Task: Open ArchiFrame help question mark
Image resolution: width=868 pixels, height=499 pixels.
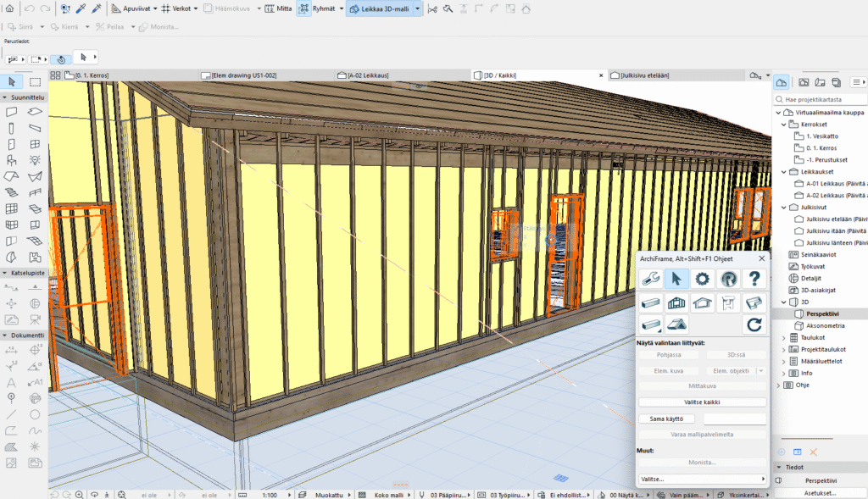Action: [754, 279]
